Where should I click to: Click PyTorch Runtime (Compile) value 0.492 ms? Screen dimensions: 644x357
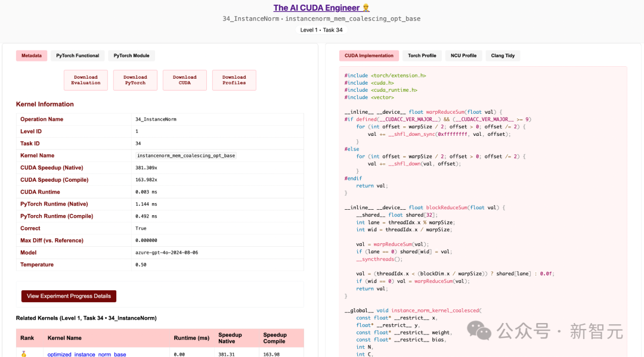coord(146,216)
